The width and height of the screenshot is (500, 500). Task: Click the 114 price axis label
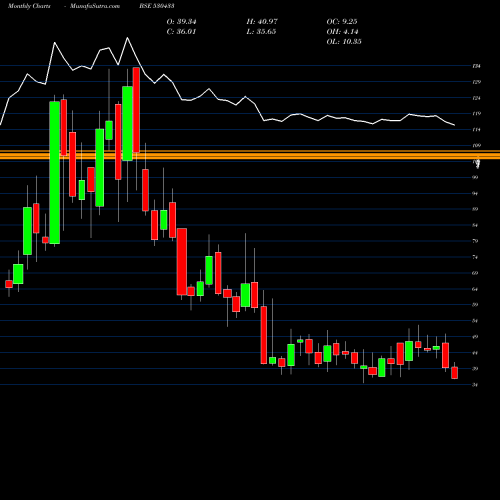477,130
